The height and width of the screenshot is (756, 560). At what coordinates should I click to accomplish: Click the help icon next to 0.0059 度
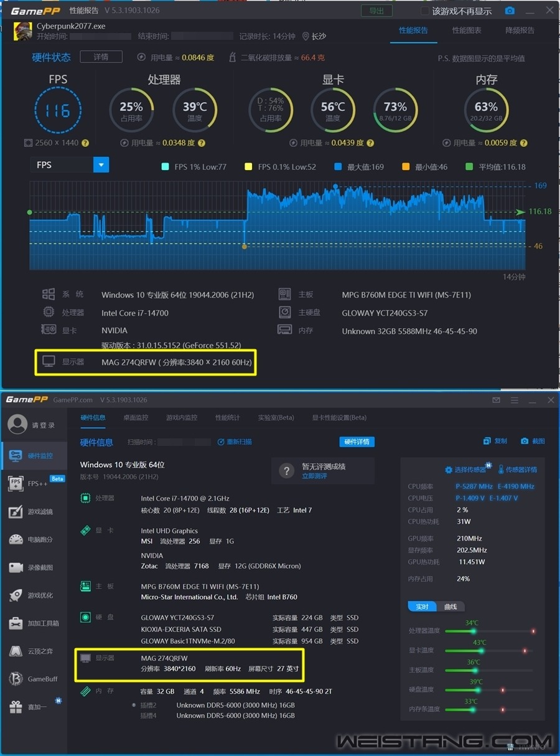[523, 143]
